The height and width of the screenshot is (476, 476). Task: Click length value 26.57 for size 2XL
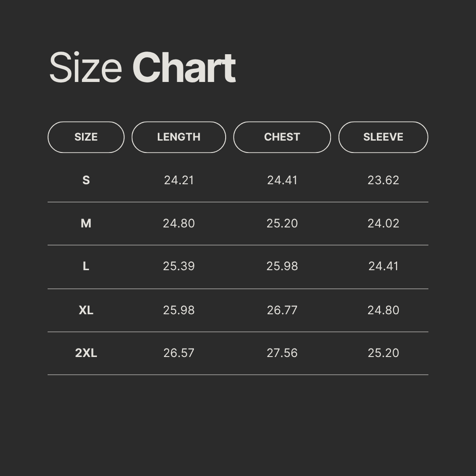coord(178,353)
